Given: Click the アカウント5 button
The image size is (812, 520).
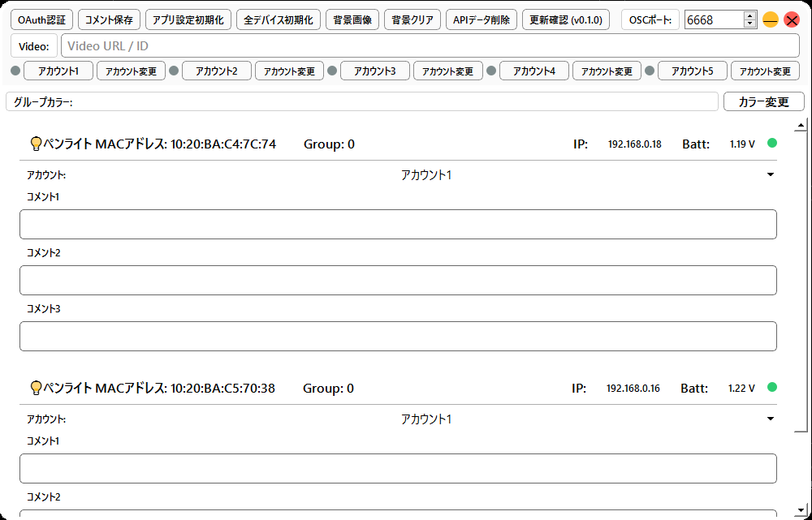Looking at the screenshot, I should (693, 71).
